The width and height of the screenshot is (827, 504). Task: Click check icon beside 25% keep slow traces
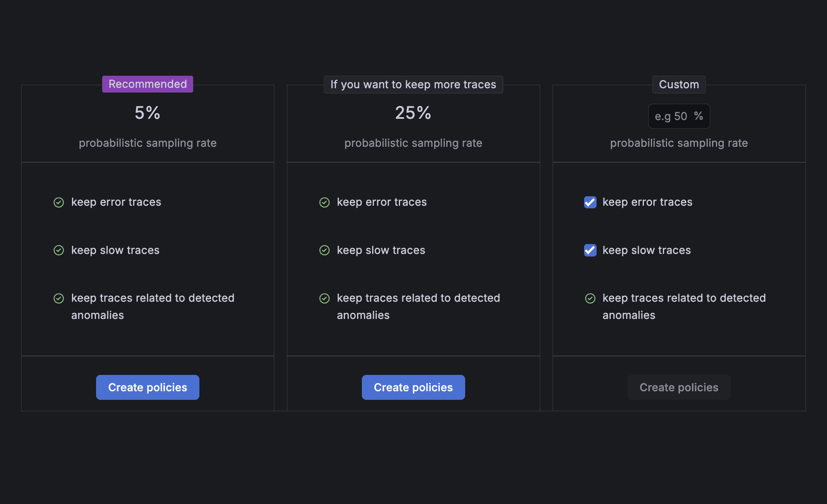pos(324,250)
